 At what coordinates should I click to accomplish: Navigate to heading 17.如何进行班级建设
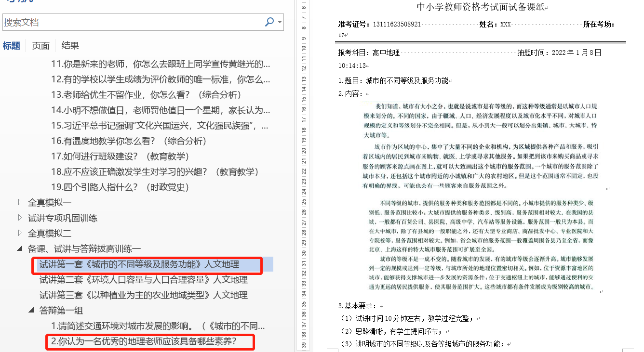(x=120, y=156)
